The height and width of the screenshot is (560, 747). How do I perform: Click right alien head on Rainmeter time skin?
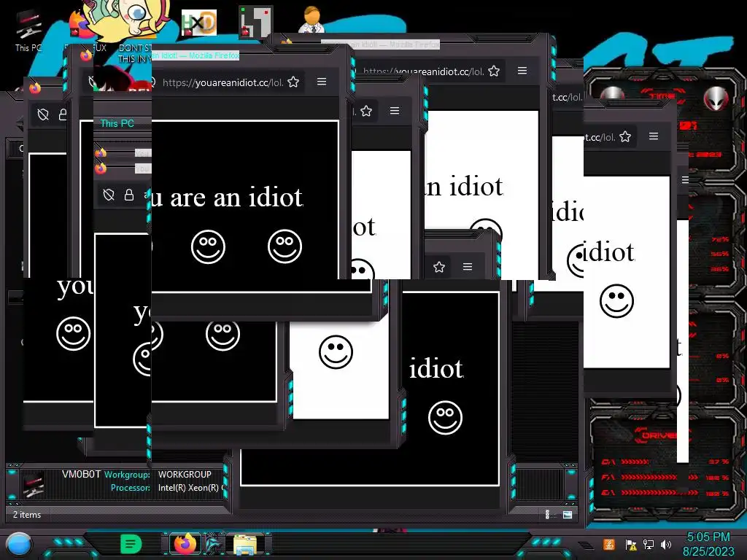[x=716, y=98]
